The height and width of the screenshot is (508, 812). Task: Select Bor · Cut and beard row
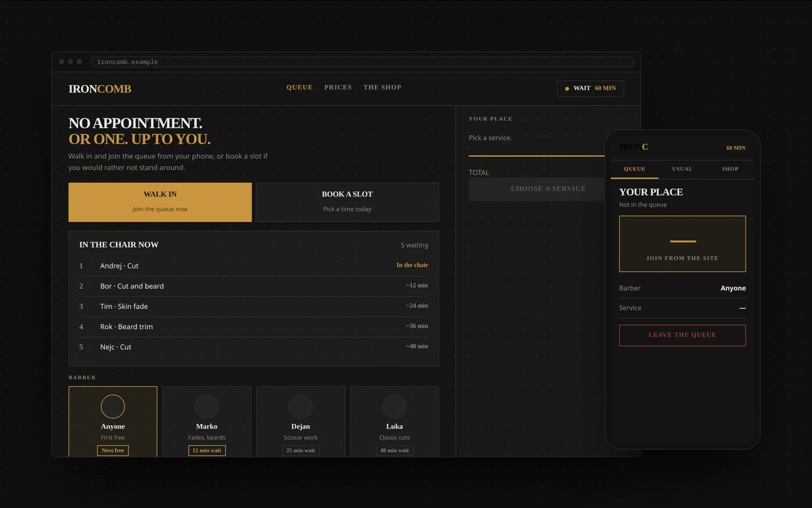pyautogui.click(x=254, y=286)
